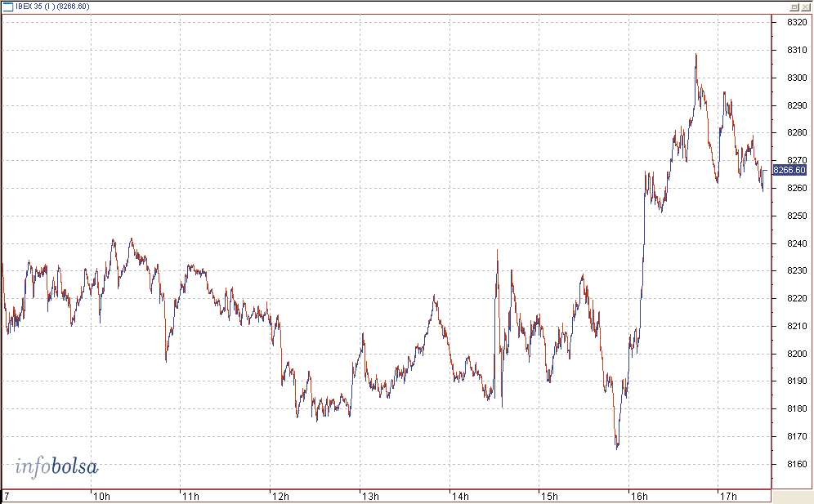Screen dimensions: 814x504
Task: Click the 8300 price axis label
Action: 797,78
